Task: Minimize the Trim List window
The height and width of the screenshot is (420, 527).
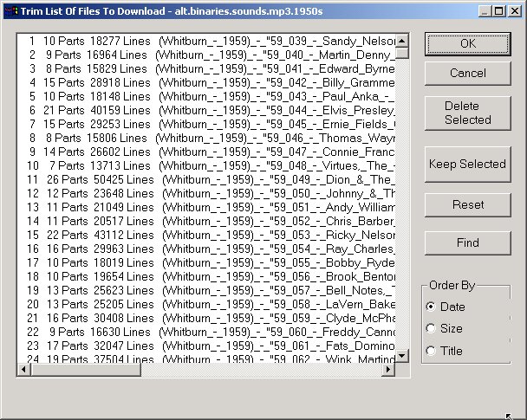Action: [x=485, y=11]
